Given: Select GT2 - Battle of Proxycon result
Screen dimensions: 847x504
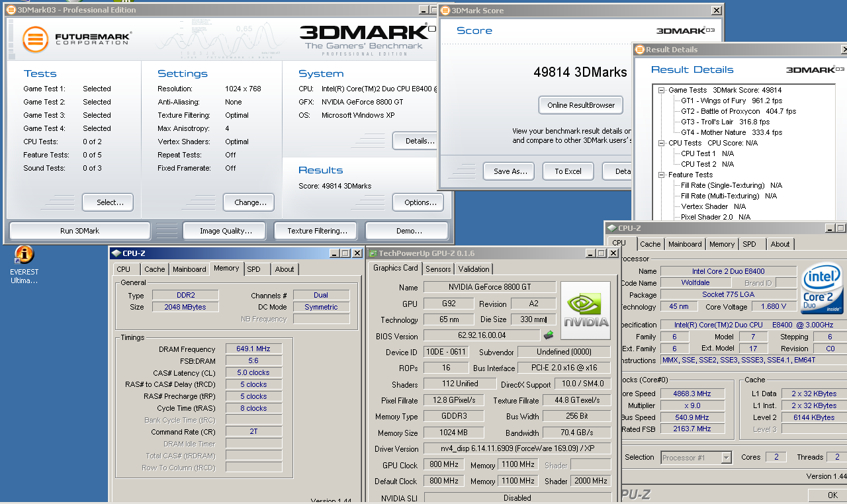Looking at the screenshot, I should tap(738, 111).
